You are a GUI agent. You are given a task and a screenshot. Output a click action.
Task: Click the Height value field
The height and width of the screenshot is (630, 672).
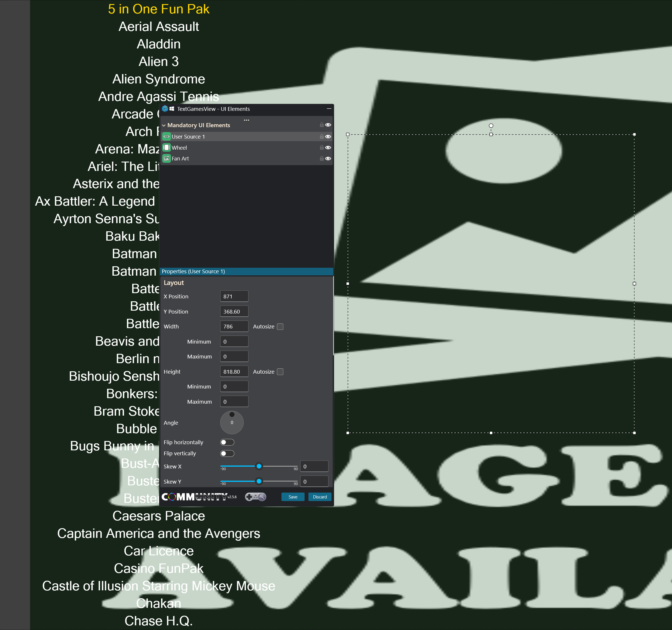pos(234,372)
